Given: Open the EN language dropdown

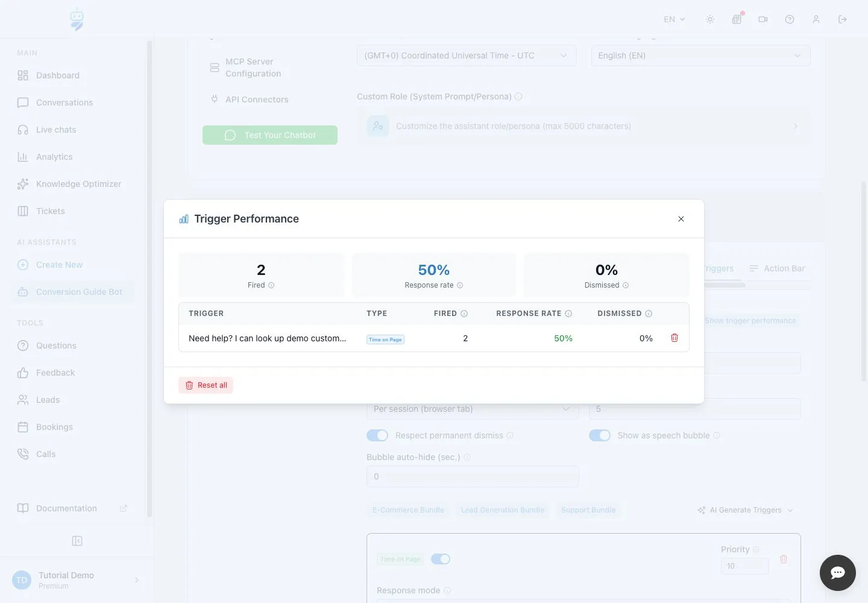Looking at the screenshot, I should coord(675,19).
